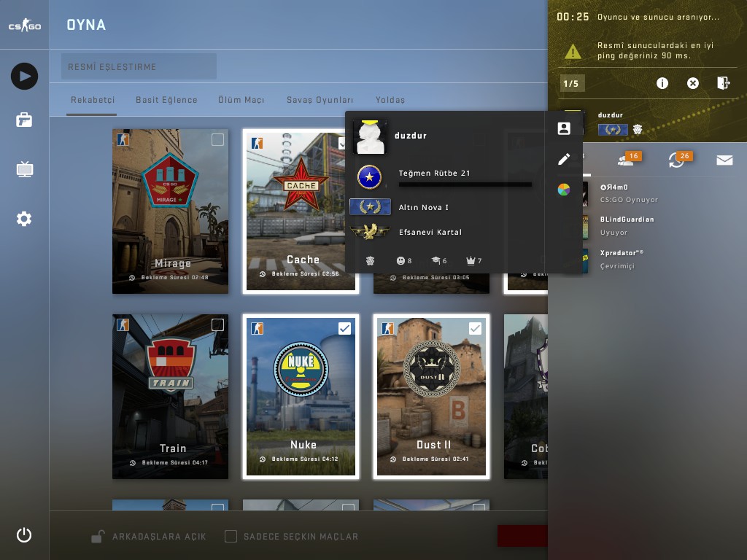Screen dimensions: 747x560
Task: Click the power quit icon
Action: (x=24, y=535)
